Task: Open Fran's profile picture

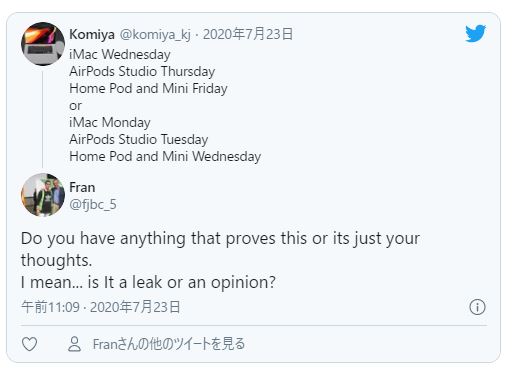Action: tap(43, 195)
